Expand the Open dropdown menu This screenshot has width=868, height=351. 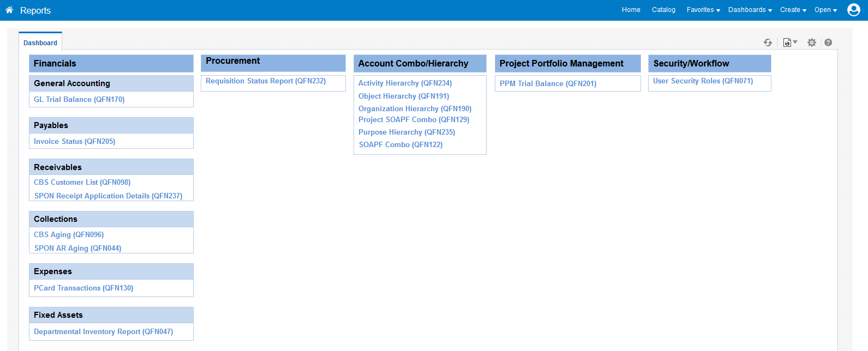click(825, 10)
